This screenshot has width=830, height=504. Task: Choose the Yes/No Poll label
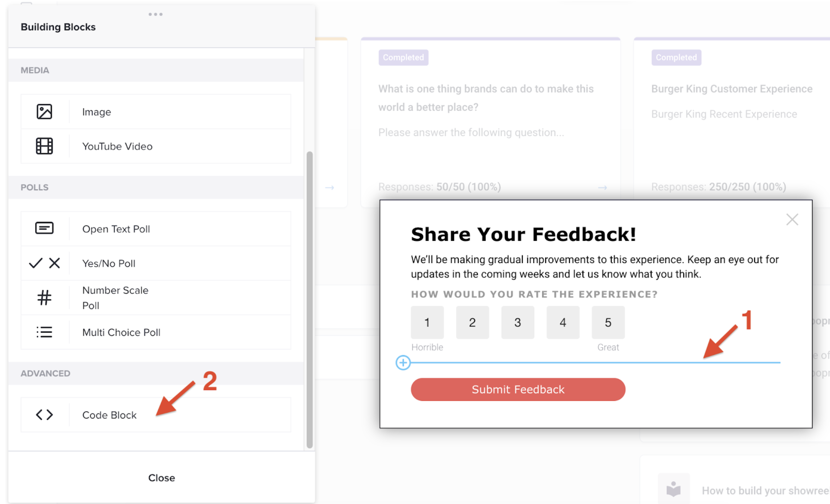(x=108, y=263)
